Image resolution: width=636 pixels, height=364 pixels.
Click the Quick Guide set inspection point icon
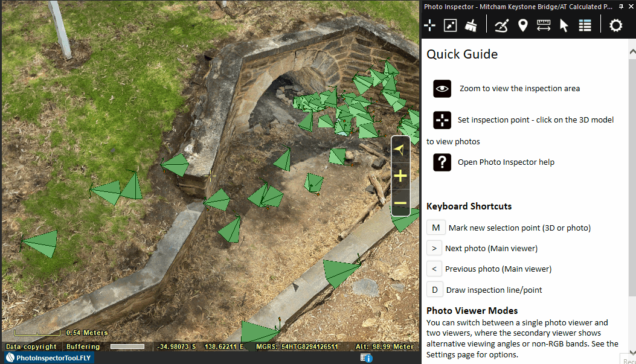(442, 120)
